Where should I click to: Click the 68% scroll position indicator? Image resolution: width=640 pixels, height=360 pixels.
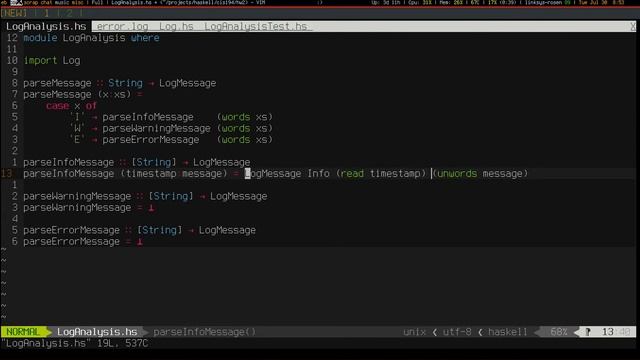(x=559, y=332)
